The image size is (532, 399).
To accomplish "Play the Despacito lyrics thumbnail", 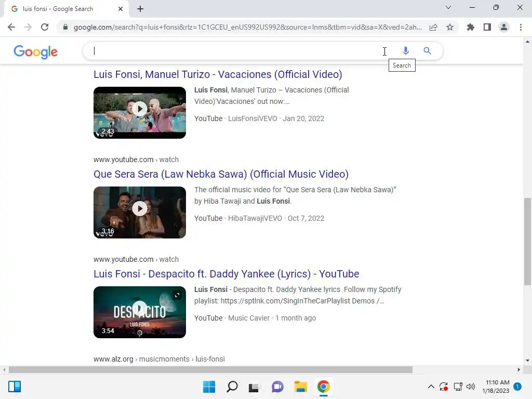I will click(140, 312).
